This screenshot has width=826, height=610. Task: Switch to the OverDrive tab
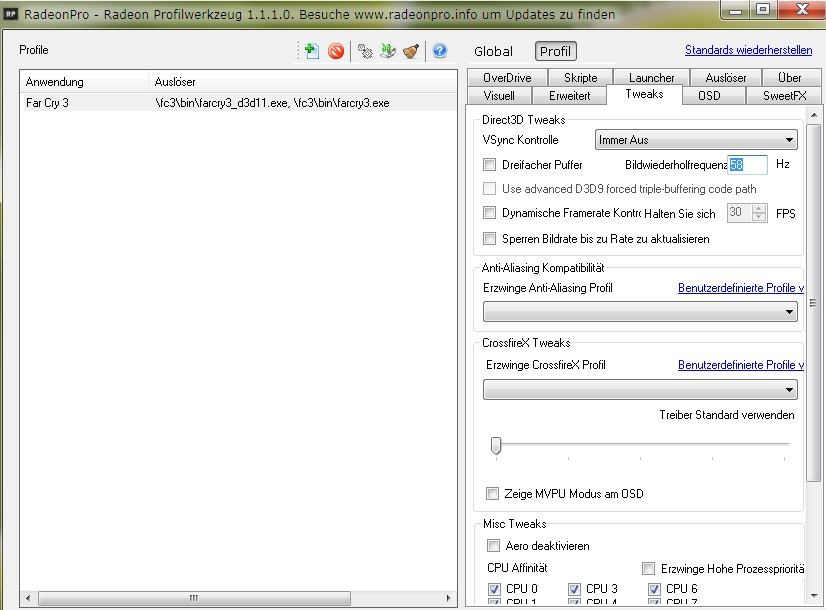point(507,77)
